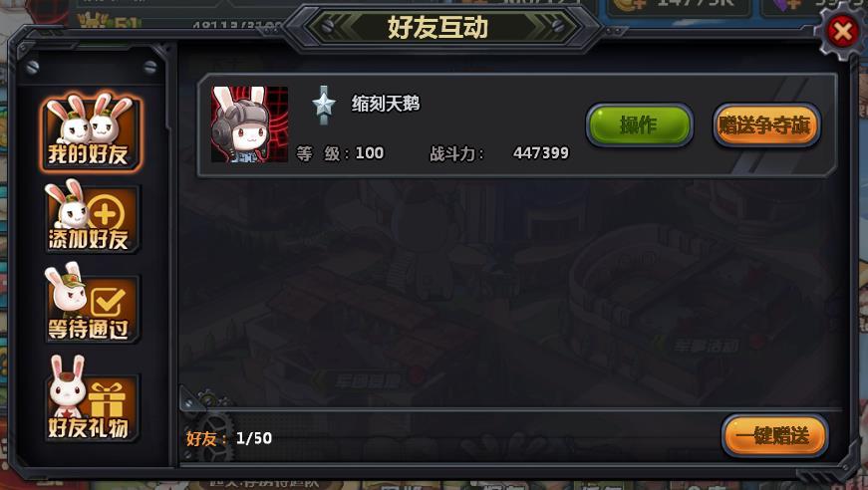
Task: Open the gift box icon 好友礼物
Action: 106,398
